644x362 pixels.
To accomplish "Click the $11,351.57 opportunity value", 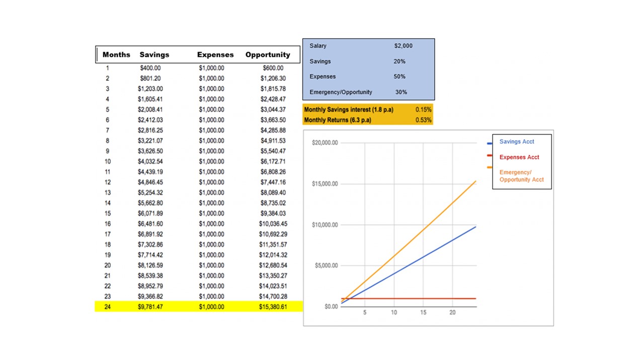I will (273, 244).
